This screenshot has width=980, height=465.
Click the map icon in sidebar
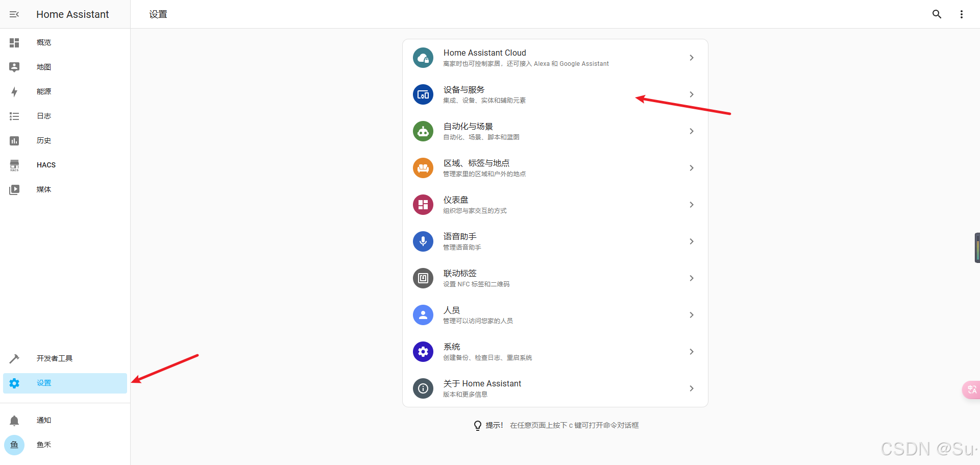pyautogui.click(x=14, y=67)
